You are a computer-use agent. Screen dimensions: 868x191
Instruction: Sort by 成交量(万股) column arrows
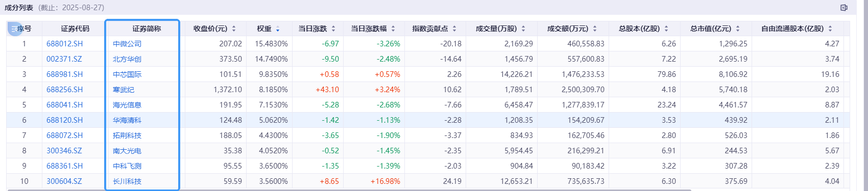[x=523, y=29]
